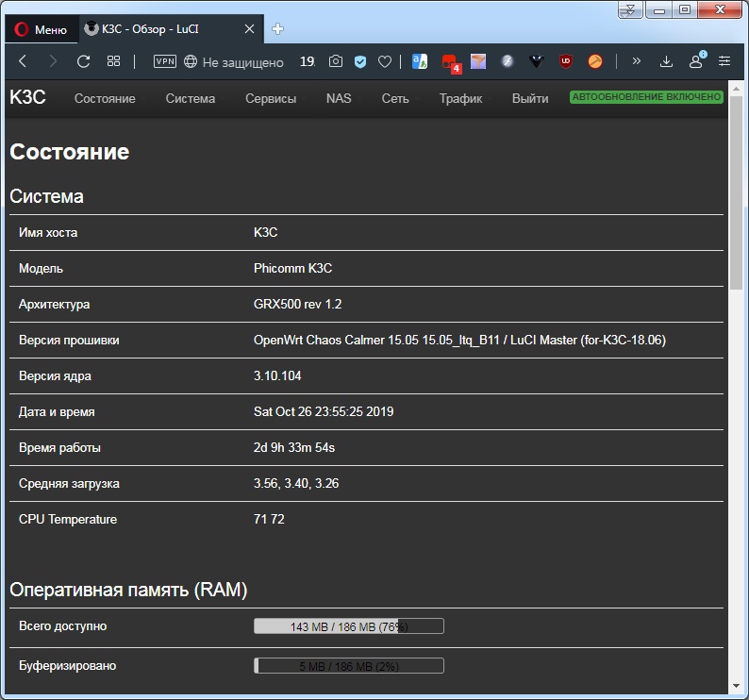Go forward to next page
Viewport: 749px width, 700px height.
tap(53, 61)
